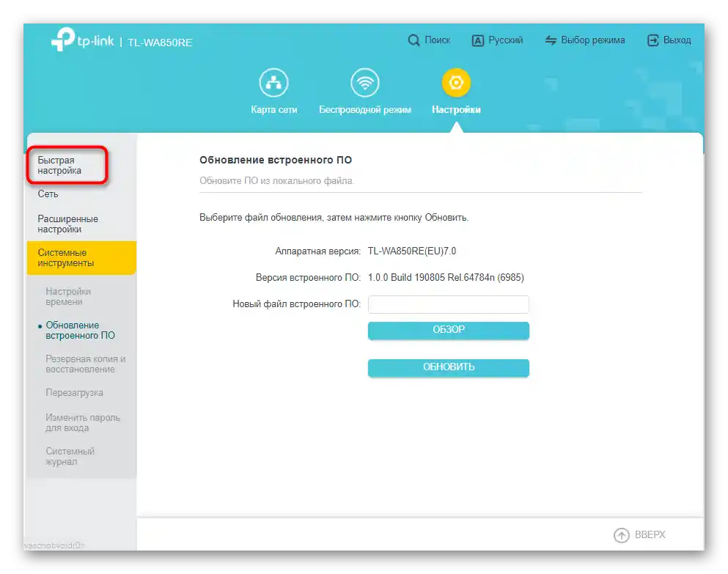Open Настройки времени submenu item

(67, 296)
